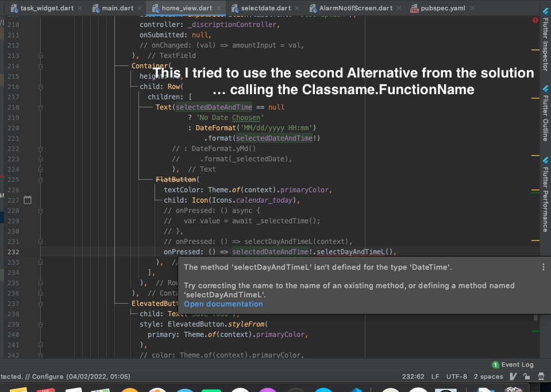Collapse the Row fold marker on line 216
The height and width of the screenshot is (392, 551).
pos(40,87)
